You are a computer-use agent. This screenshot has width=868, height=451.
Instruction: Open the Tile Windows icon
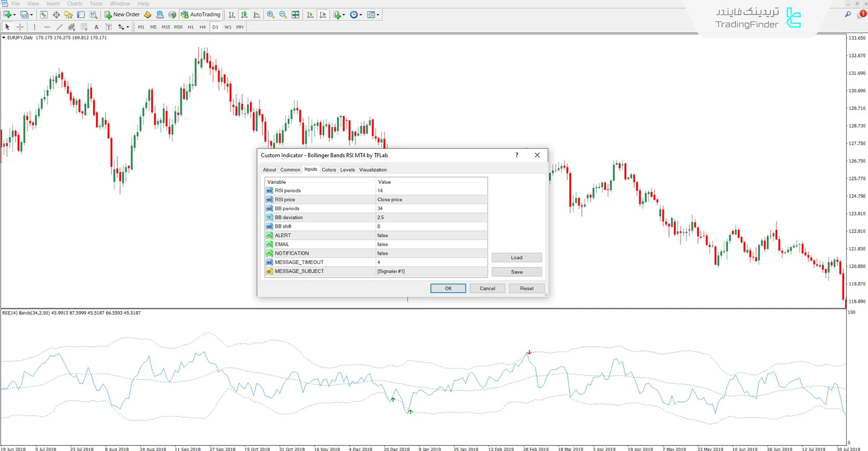[x=295, y=15]
